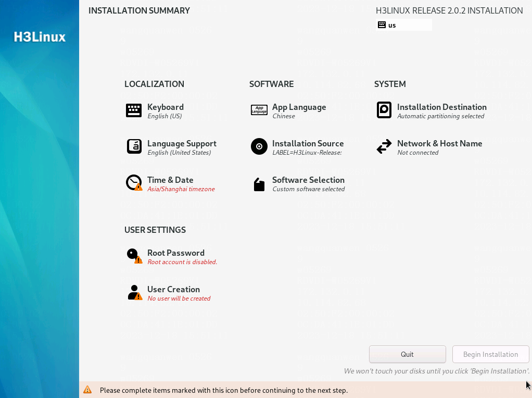Select the Language Support label

click(x=182, y=144)
